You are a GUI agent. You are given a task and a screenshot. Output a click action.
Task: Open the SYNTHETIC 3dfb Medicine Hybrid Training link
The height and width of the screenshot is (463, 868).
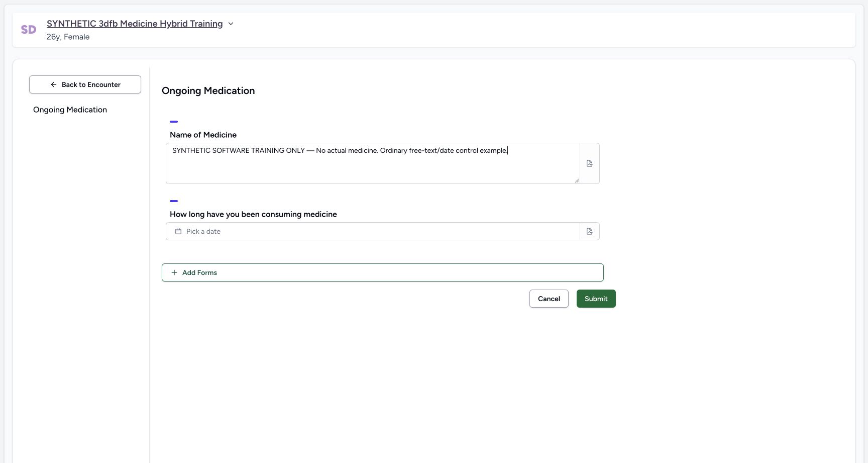135,24
